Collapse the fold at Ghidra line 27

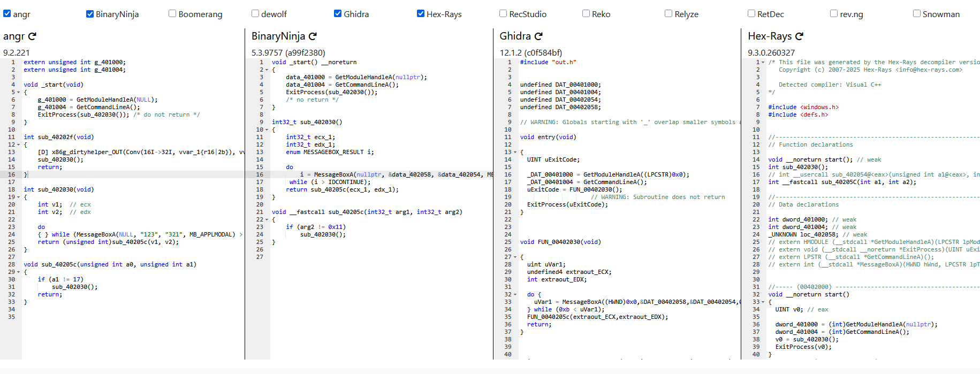[515, 257]
